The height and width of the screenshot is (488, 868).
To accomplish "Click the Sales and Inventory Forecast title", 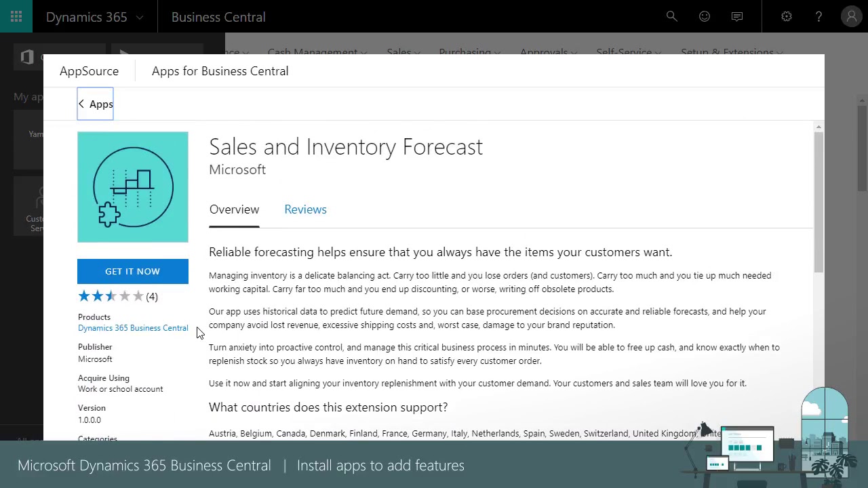I will [346, 146].
